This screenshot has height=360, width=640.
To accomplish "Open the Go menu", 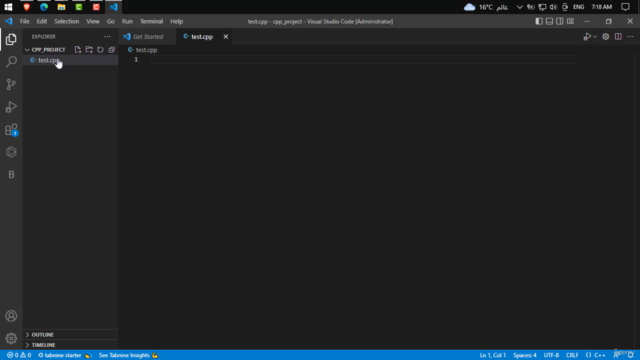I will [x=111, y=21].
